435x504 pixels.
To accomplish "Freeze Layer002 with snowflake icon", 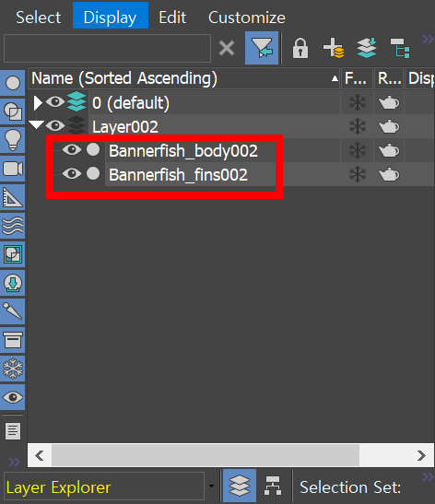I will click(358, 126).
